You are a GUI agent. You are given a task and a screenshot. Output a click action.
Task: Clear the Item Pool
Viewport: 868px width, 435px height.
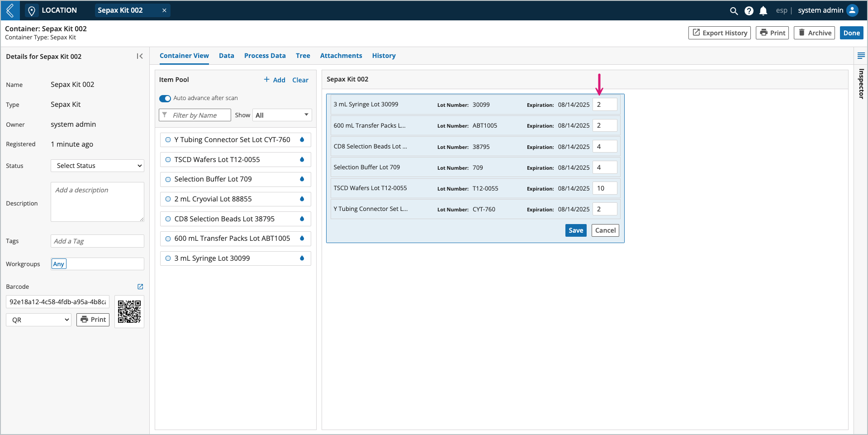click(x=300, y=80)
